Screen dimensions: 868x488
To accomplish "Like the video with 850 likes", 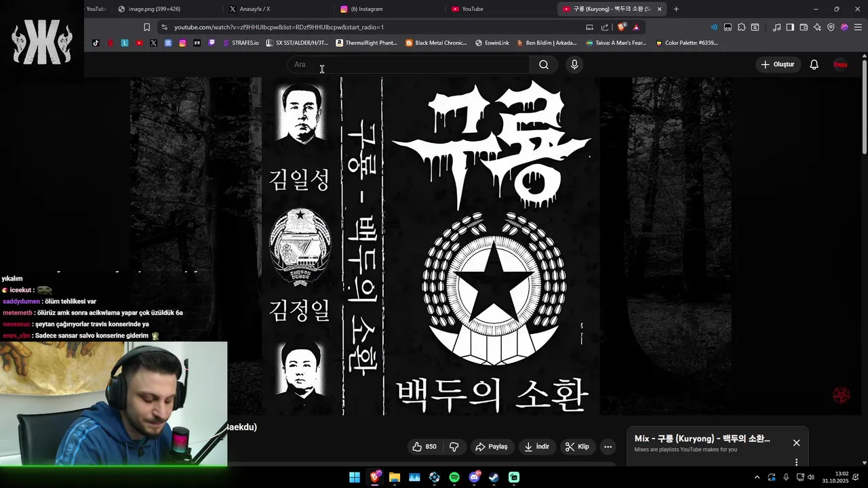I will point(425,447).
